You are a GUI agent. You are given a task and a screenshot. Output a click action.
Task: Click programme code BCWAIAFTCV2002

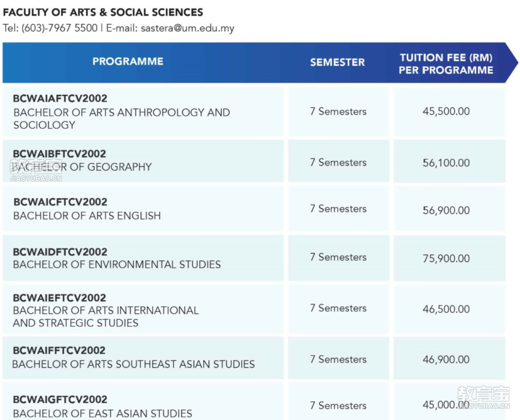coord(60,98)
